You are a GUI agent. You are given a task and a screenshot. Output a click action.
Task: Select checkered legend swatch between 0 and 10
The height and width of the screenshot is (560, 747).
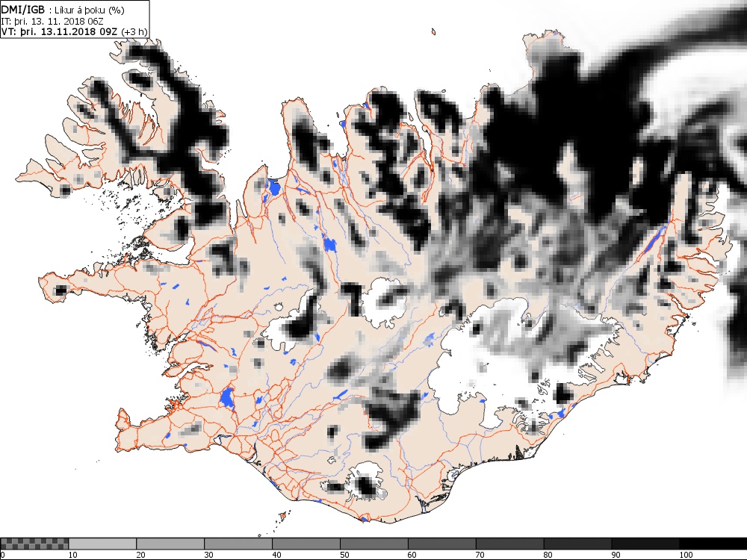coord(34,544)
